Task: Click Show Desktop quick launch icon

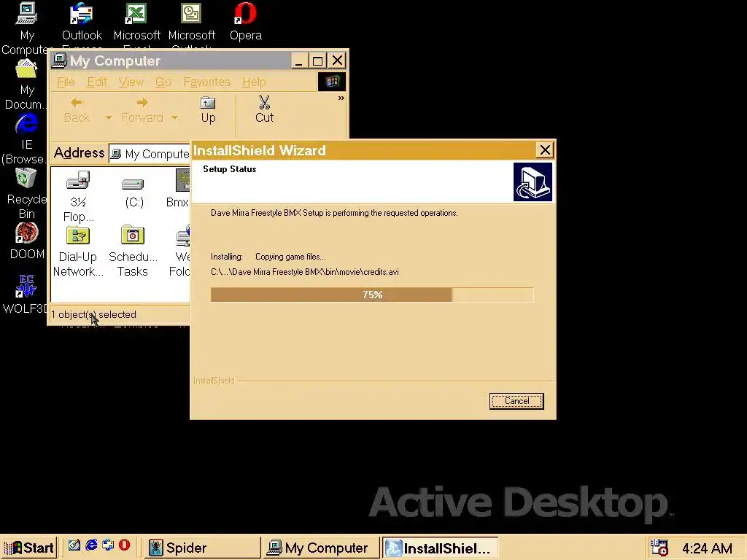Action: (x=74, y=545)
